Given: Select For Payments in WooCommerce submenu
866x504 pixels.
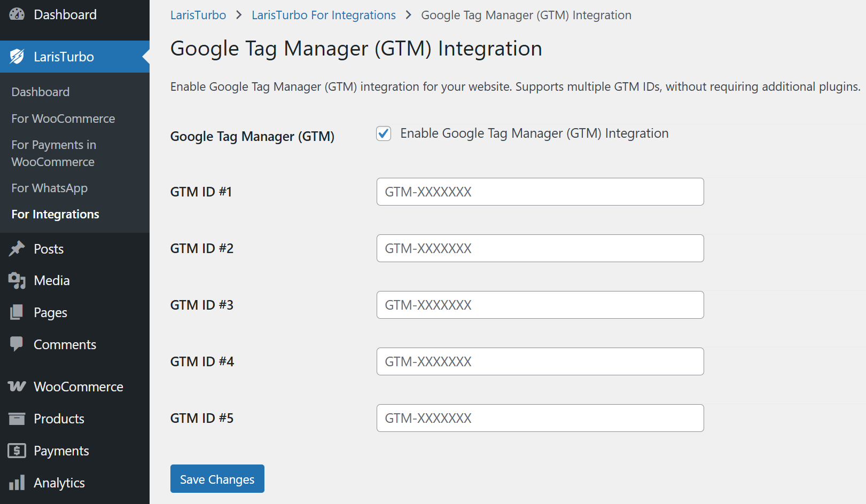Looking at the screenshot, I should 53,153.
